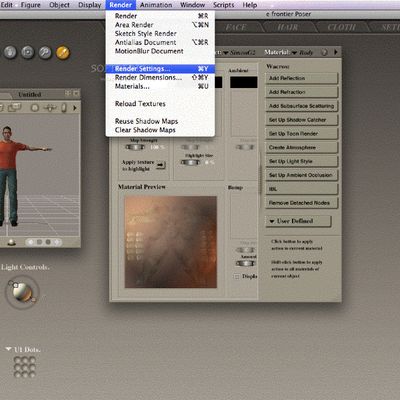
Task: Open the Object menu
Action: [59, 5]
